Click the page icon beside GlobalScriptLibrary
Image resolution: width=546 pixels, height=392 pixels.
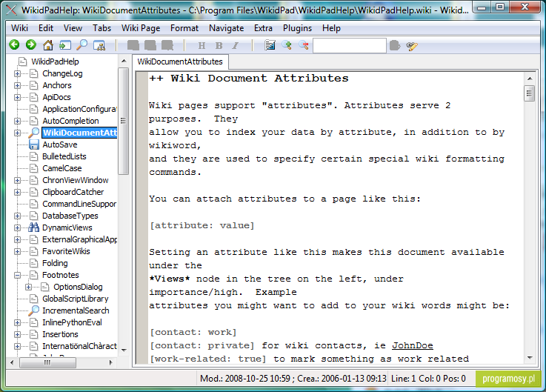point(34,299)
